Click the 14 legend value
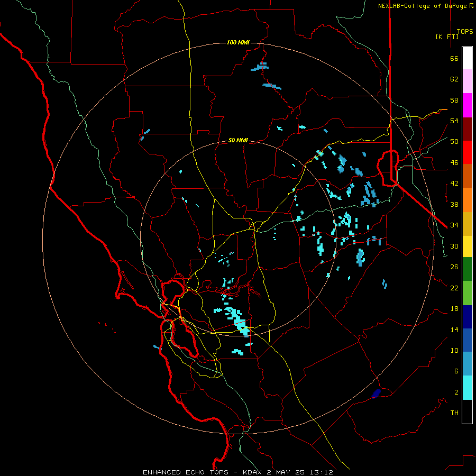The image size is (476, 476). [454, 329]
